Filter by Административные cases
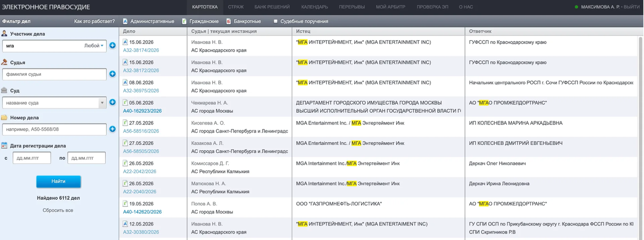 (x=148, y=21)
